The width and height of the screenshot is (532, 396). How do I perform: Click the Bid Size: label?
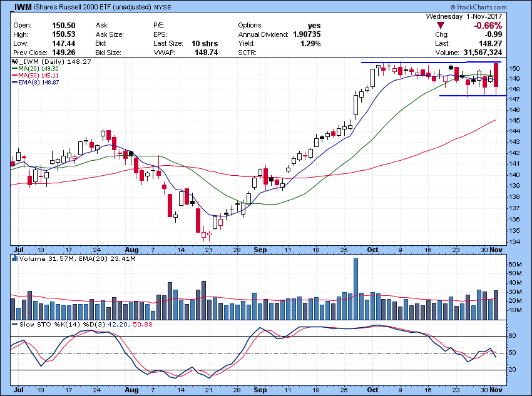108,53
